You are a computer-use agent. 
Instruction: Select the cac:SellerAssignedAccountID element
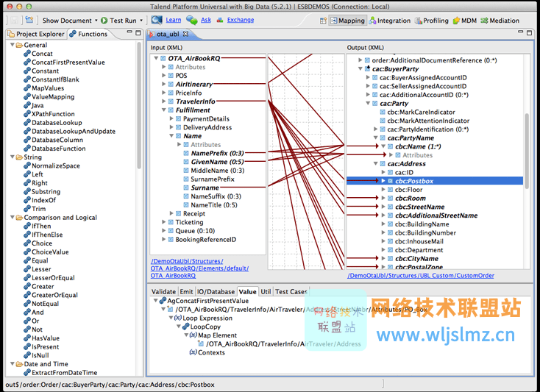click(423, 86)
